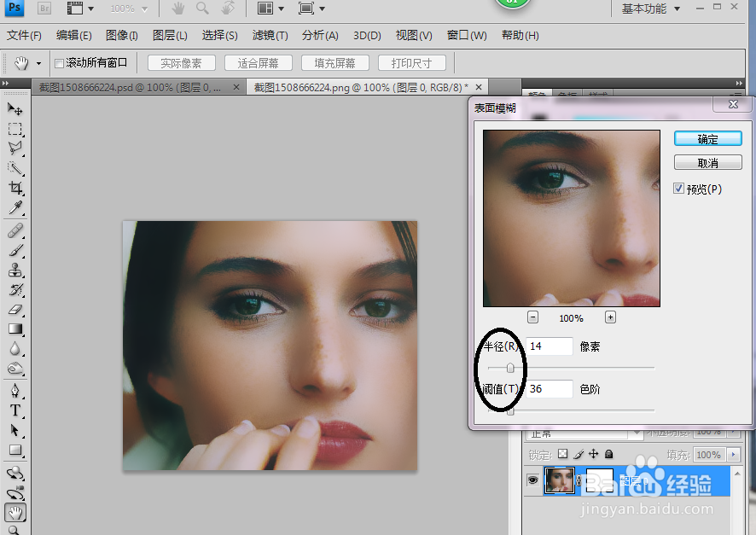Screen dimensions: 756x535
Task: Click the 阈值 threshold slider handle
Action: 510,411
